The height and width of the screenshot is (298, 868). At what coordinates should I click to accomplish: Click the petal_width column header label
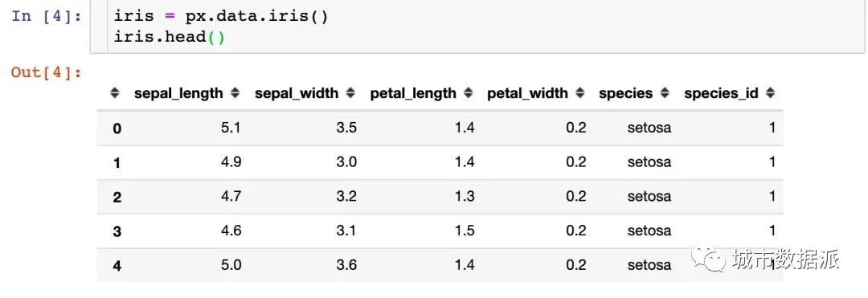coord(527,94)
